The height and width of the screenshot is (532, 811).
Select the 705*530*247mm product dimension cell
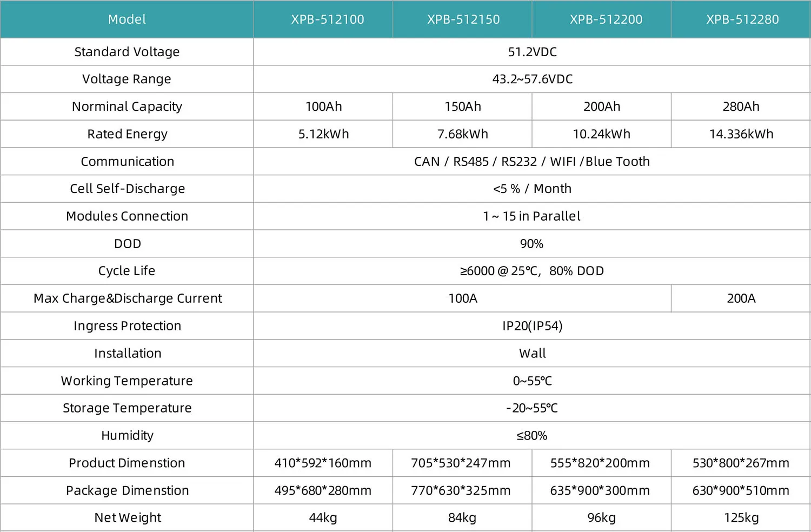[461, 463]
